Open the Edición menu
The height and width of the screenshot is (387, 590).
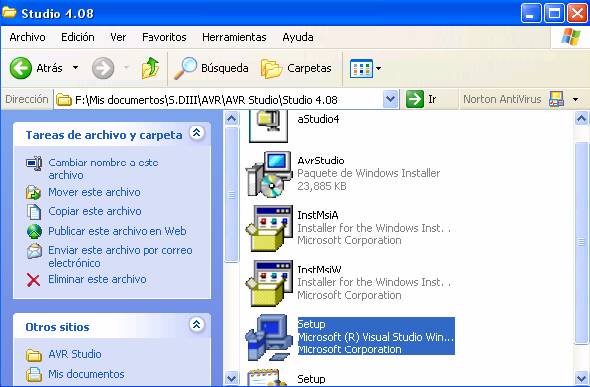(x=78, y=37)
